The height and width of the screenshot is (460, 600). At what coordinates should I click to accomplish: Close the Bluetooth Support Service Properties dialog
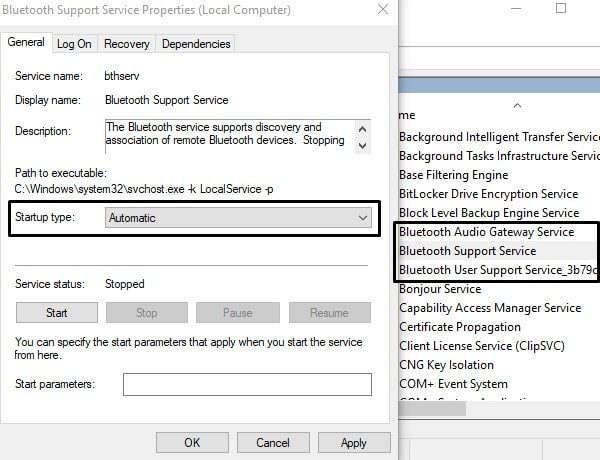(x=383, y=9)
